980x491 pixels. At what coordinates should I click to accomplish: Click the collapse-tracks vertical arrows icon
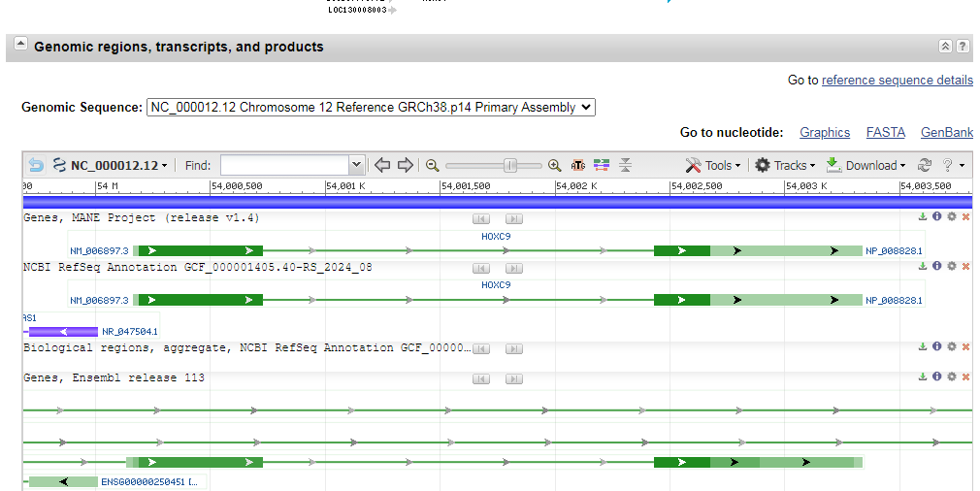pyautogui.click(x=626, y=166)
